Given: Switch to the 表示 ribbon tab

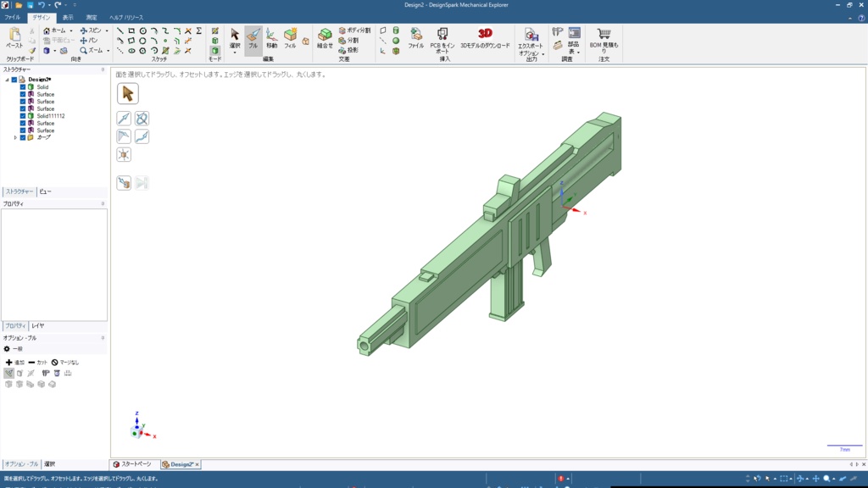Looking at the screenshot, I should (x=68, y=18).
